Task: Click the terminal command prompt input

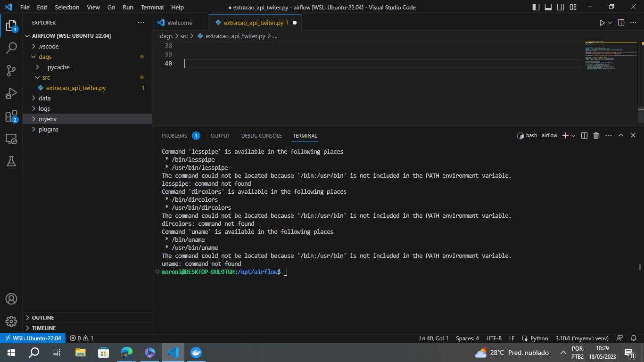Action: pos(286,272)
